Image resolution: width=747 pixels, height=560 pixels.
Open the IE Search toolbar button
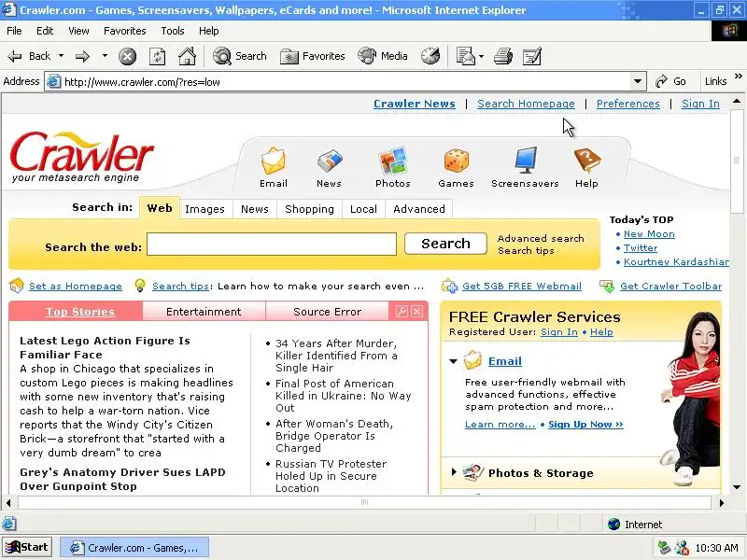tap(240, 56)
